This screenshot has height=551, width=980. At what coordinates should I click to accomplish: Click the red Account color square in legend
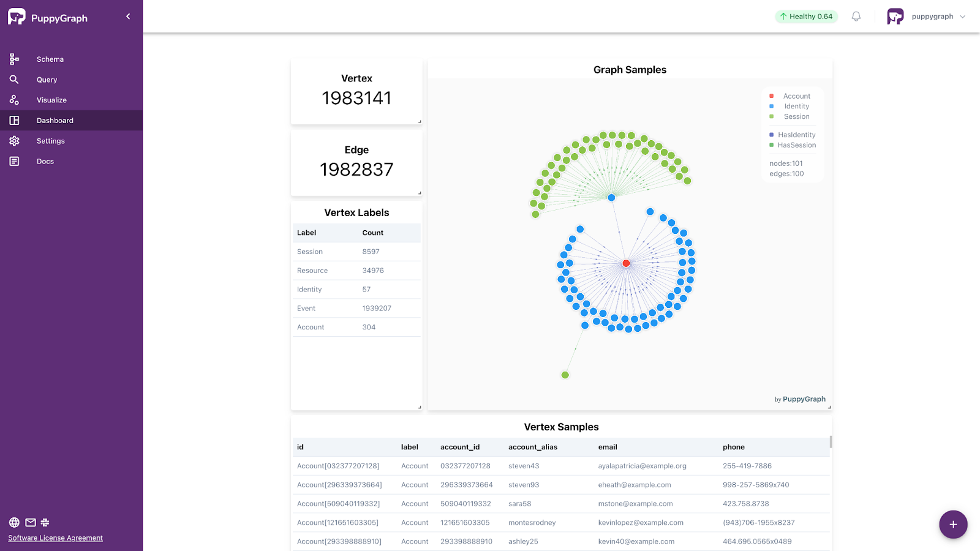(771, 96)
